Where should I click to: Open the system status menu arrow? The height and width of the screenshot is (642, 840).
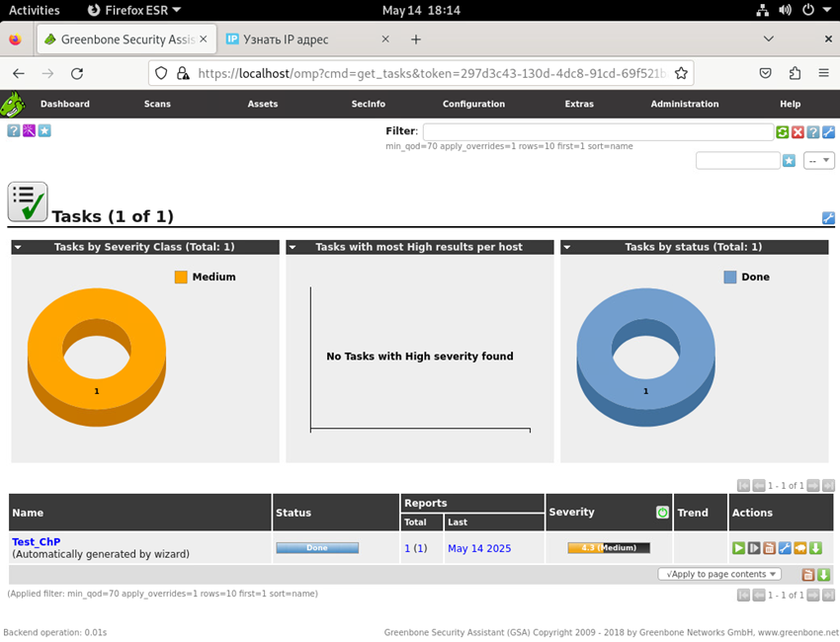[826, 10]
